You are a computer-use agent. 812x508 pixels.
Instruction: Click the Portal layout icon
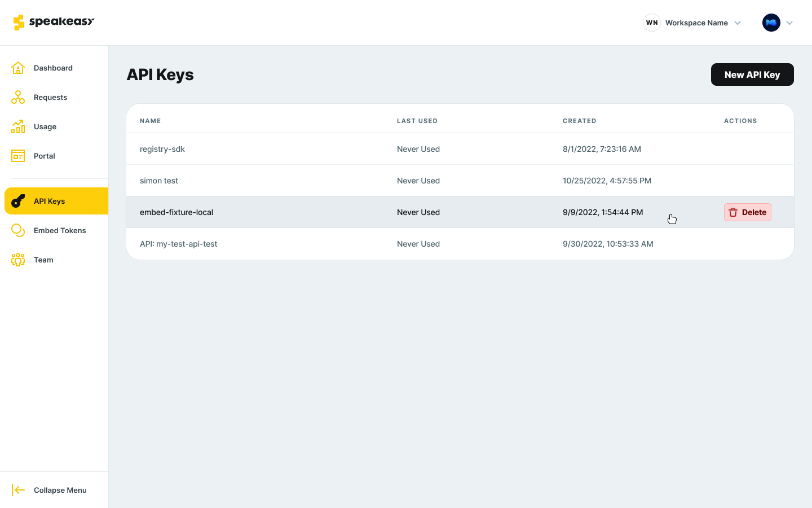(18, 156)
